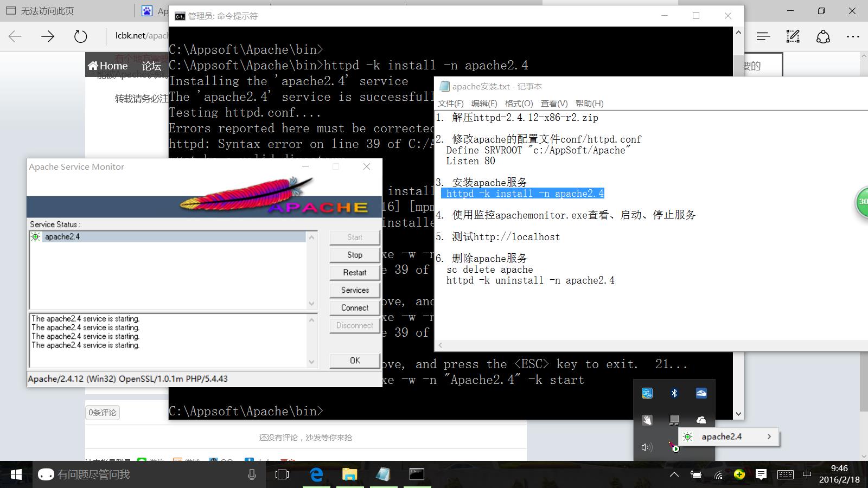Viewport: 868px width, 488px height.
Task: Click the white hand gesture tray icon
Action: click(x=647, y=420)
